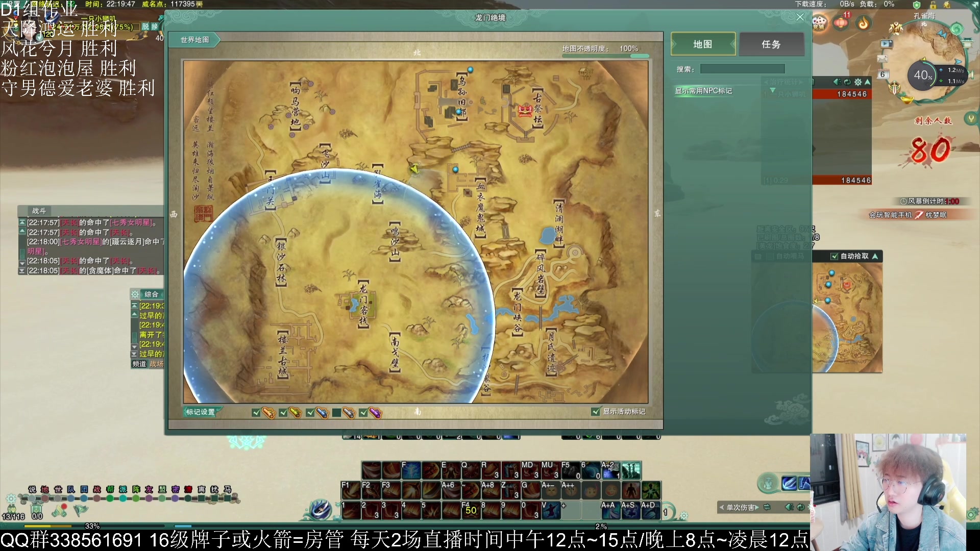Expand the 自动拾取 panel arrow
This screenshot has width=980, height=551.
point(875,256)
